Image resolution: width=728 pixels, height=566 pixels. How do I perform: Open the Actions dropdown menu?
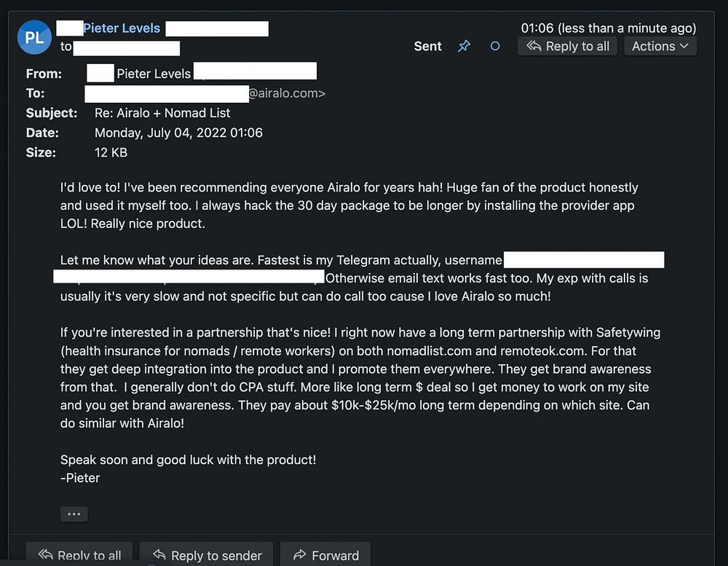coord(660,46)
